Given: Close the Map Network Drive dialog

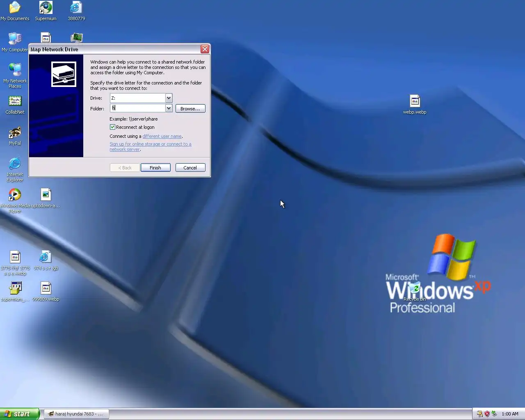Looking at the screenshot, I should click(205, 49).
